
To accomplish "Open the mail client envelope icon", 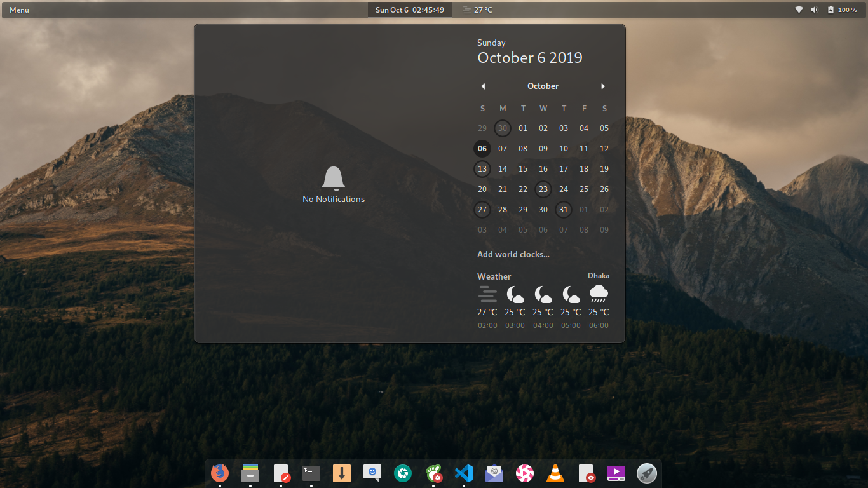I will [494, 473].
